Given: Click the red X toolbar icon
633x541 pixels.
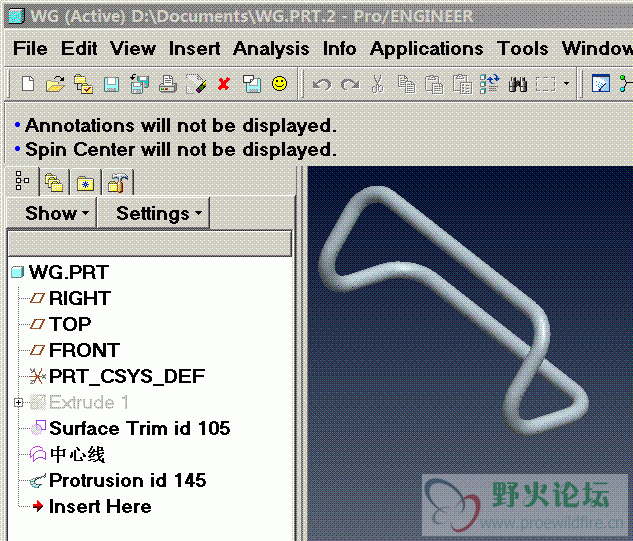Looking at the screenshot, I should pos(224,84).
